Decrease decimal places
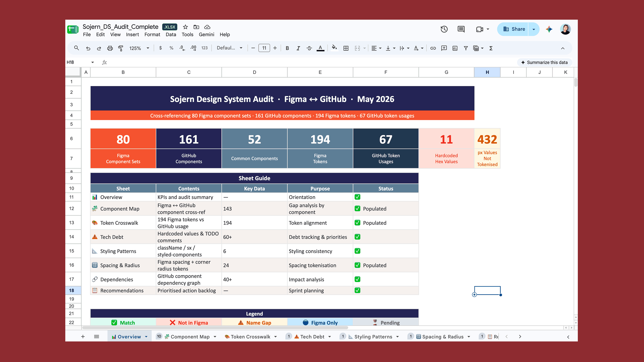The width and height of the screenshot is (644, 362). 182,48
